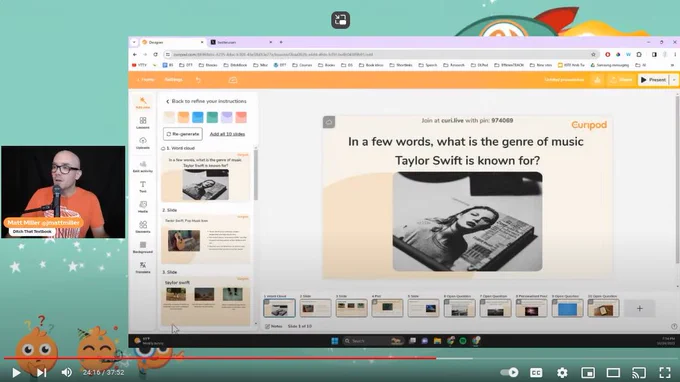This screenshot has width=680, height=382.
Task: Open the Lessons sidebar icon
Action: pos(143,123)
